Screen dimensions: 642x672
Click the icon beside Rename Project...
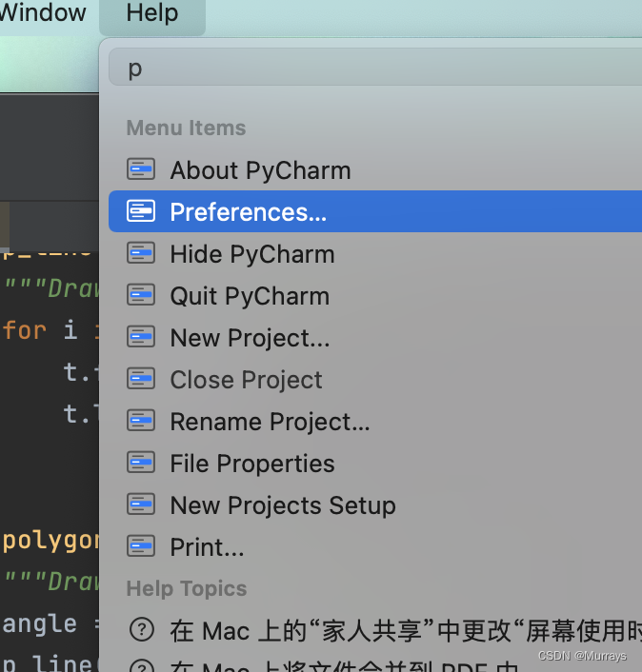tap(141, 421)
